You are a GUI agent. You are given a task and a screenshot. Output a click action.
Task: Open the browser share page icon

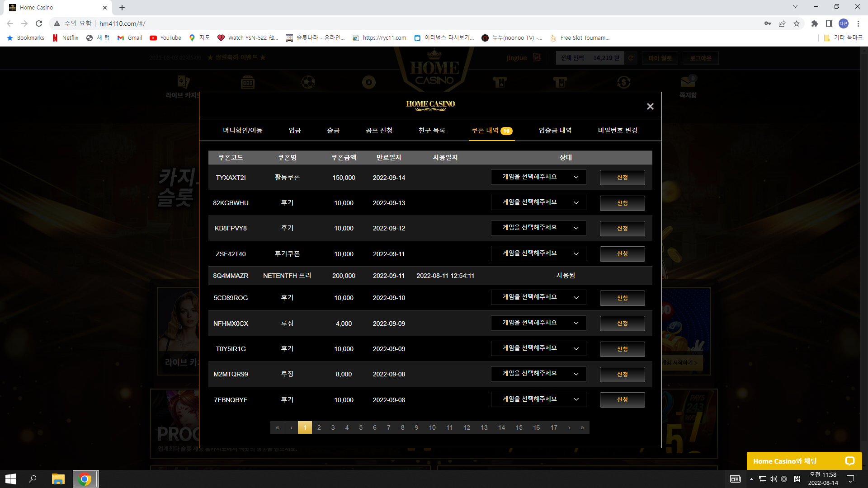click(x=782, y=23)
